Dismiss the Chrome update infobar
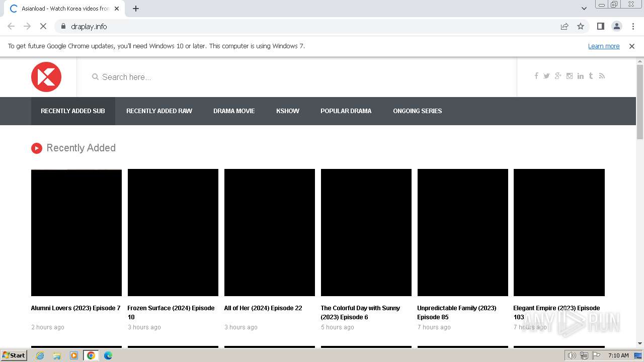 (632, 46)
